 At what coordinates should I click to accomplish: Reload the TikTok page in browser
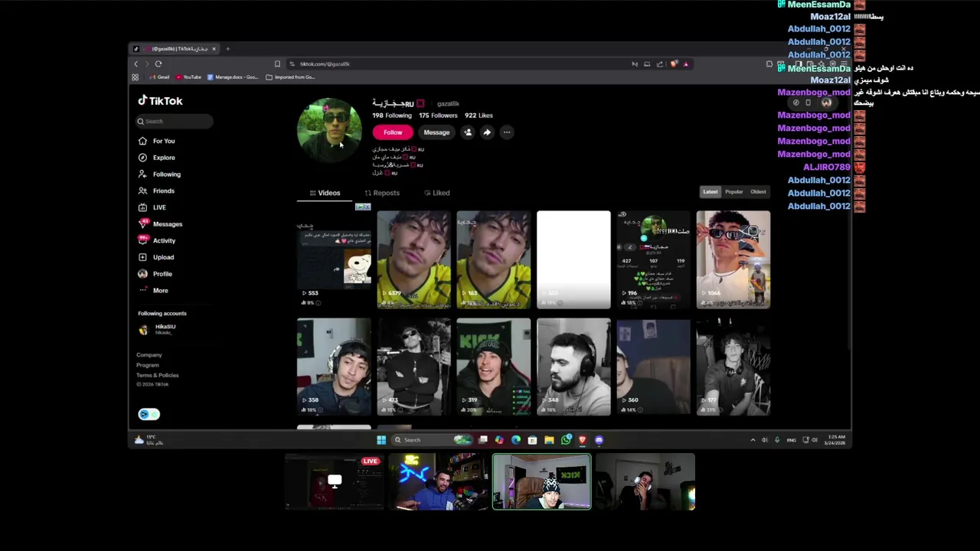pos(158,64)
